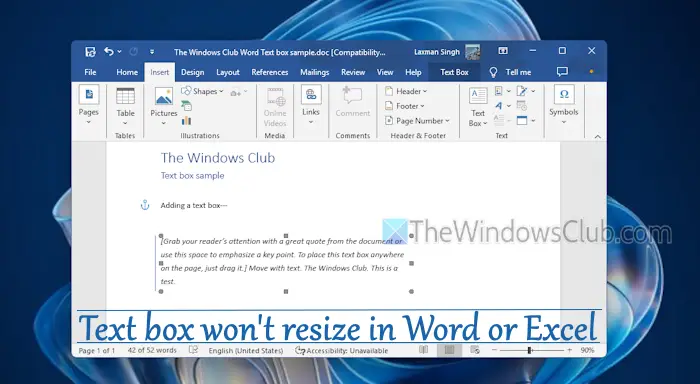Click the Tell me lightbulb icon
Image resolution: width=700 pixels, height=384 pixels.
[x=493, y=72]
